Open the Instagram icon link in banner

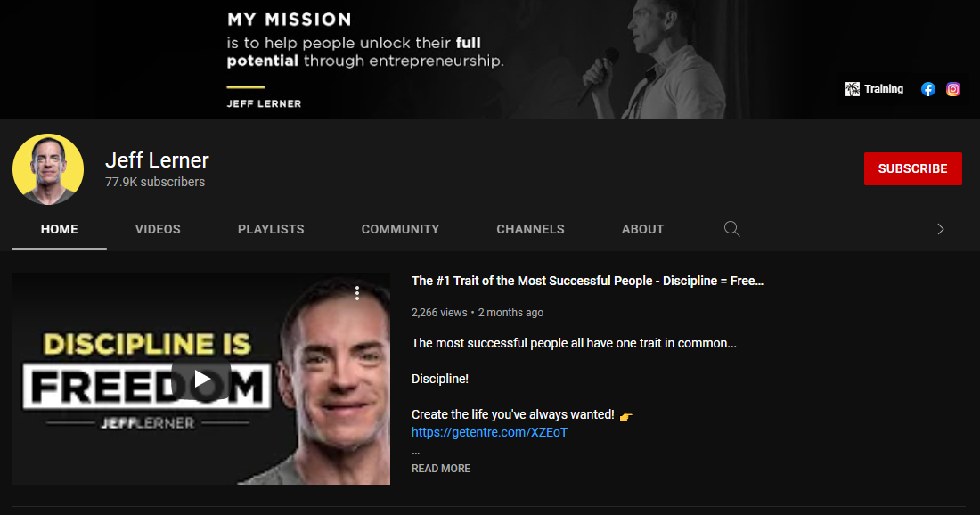953,89
